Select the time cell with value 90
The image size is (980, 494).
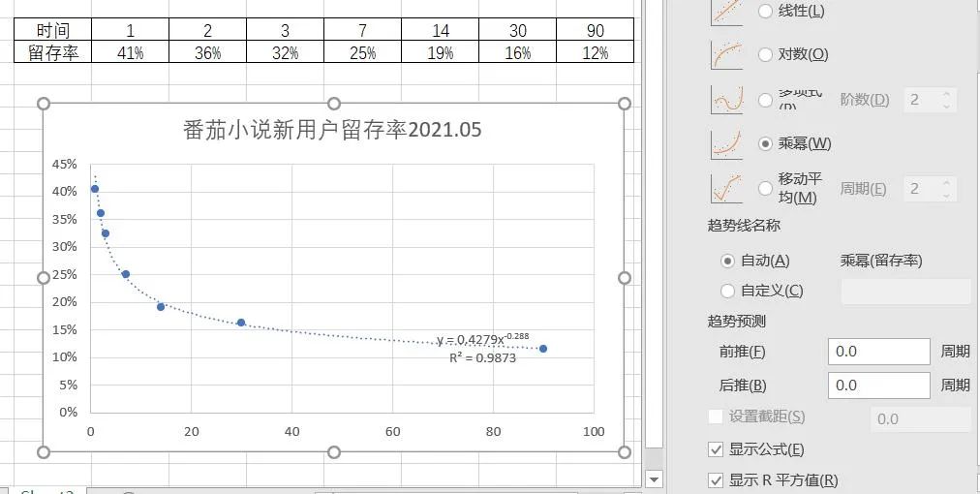[x=595, y=29]
